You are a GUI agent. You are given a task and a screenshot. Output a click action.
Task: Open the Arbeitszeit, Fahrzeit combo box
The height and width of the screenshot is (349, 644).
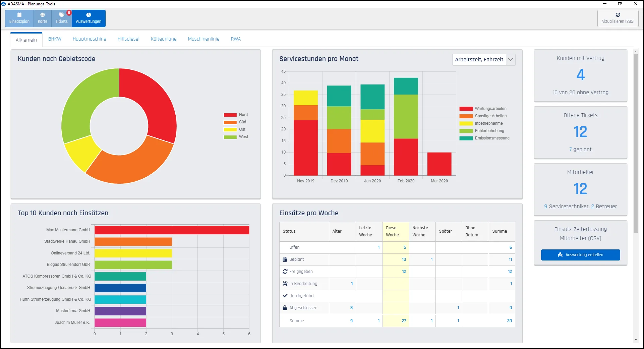click(484, 60)
